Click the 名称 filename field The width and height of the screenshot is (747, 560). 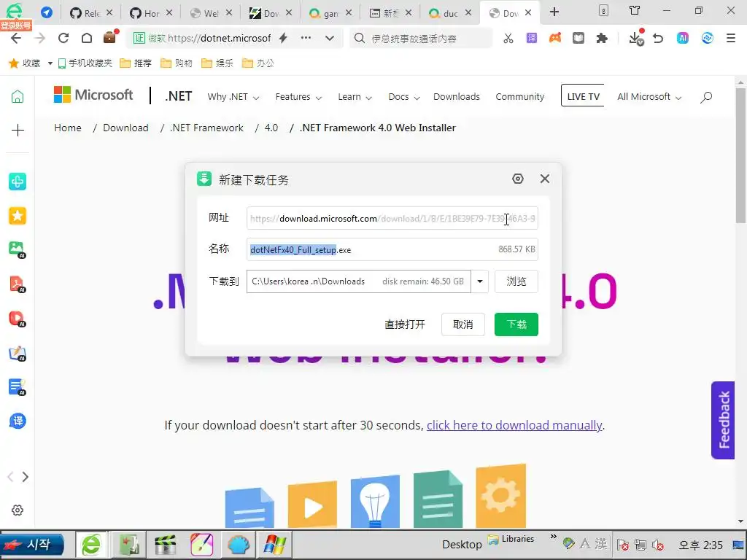[x=392, y=249]
